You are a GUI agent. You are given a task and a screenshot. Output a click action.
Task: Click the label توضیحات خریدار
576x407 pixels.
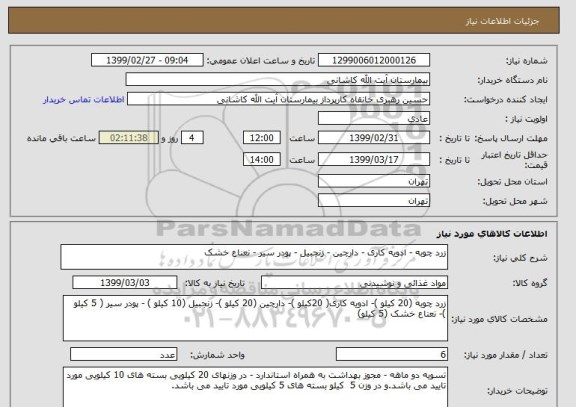coord(517,391)
